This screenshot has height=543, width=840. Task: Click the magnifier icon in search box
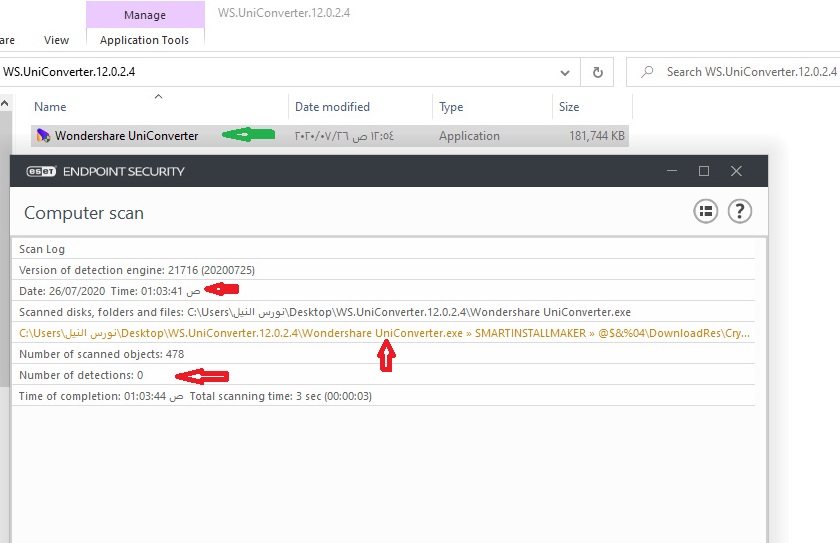click(x=648, y=72)
